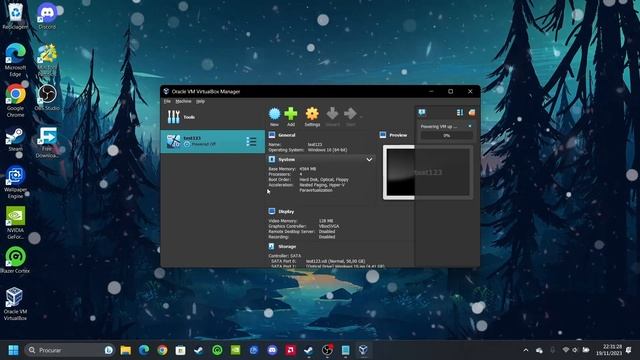Open Discord desktop shortcut

pos(47,16)
